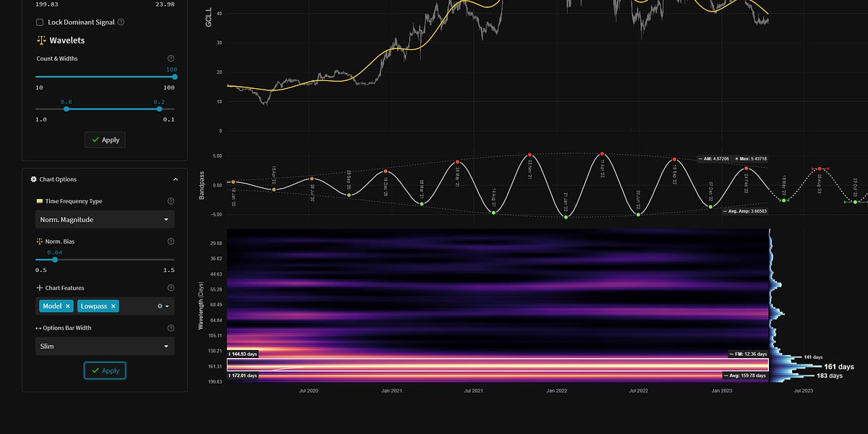Viewport: 868px width, 434px height.
Task: Click the 144.93 days upper bound label
Action: click(243, 354)
